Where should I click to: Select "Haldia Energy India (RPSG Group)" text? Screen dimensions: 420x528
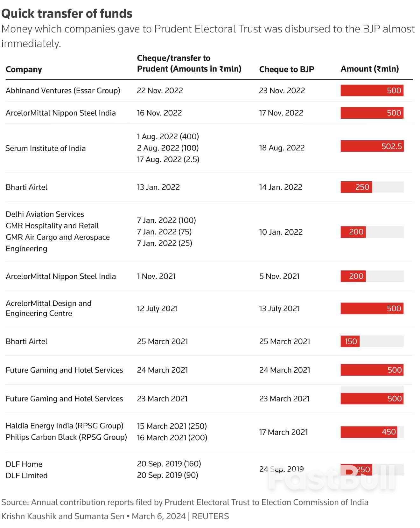pyautogui.click(x=65, y=426)
